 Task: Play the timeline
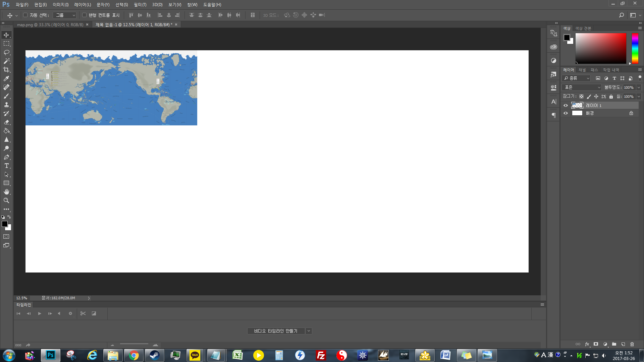[x=40, y=313]
